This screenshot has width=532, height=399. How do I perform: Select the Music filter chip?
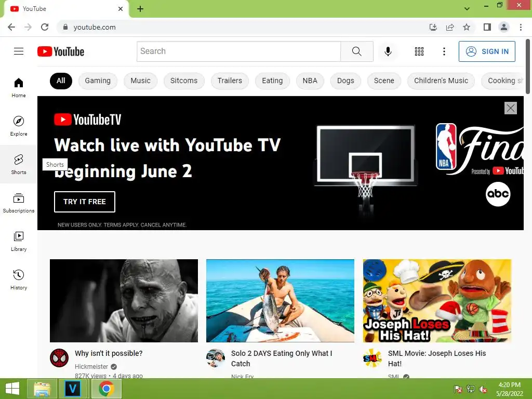click(x=140, y=81)
